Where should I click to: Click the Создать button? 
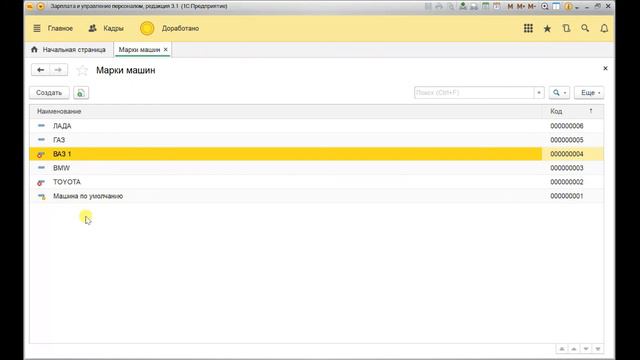point(49,93)
